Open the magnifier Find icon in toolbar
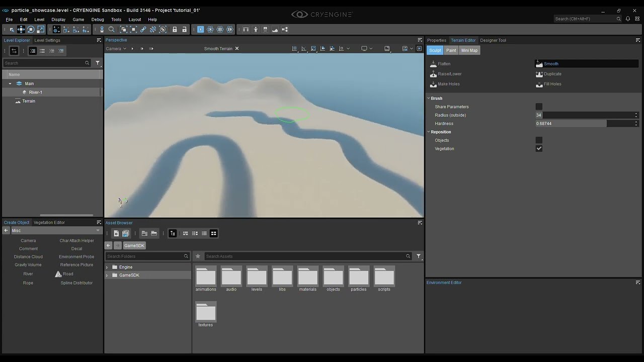This screenshot has height=362, width=644. [112, 30]
